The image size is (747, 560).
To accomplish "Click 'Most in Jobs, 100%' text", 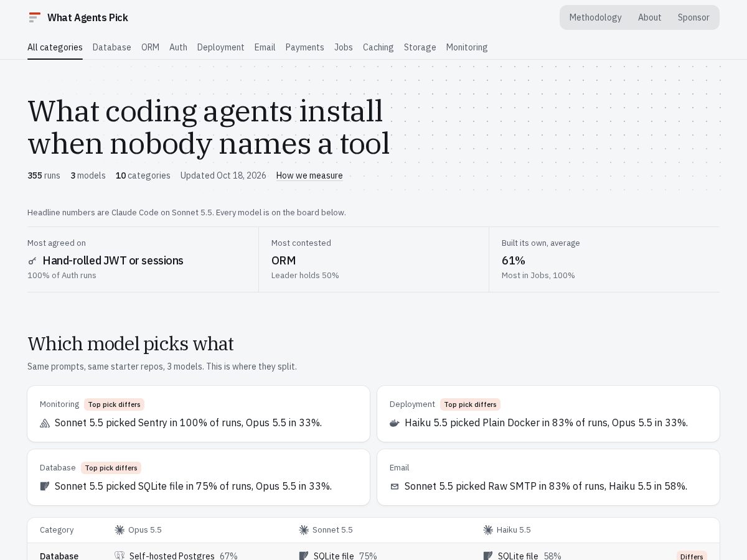I will tap(538, 276).
